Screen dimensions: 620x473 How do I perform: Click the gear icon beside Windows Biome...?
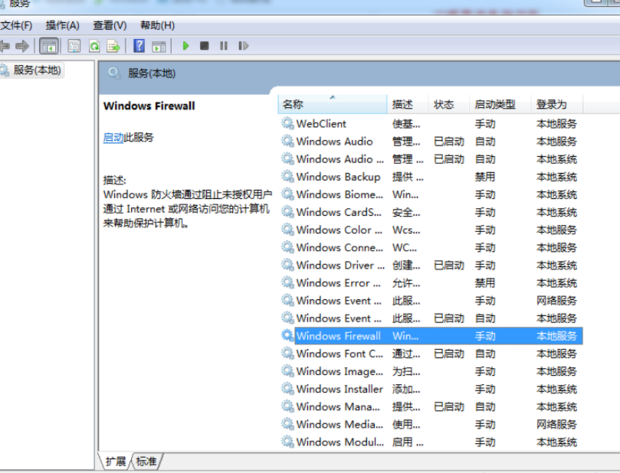(287, 194)
